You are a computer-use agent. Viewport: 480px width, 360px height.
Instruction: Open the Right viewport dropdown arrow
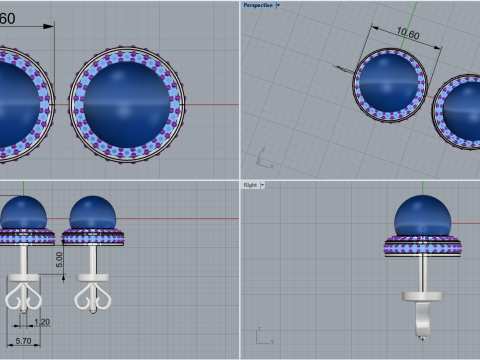(262, 185)
